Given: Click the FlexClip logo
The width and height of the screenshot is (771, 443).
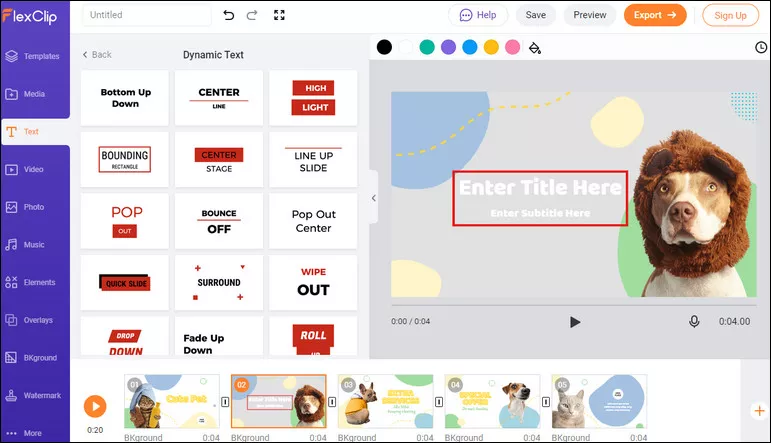Looking at the screenshot, I should point(30,16).
